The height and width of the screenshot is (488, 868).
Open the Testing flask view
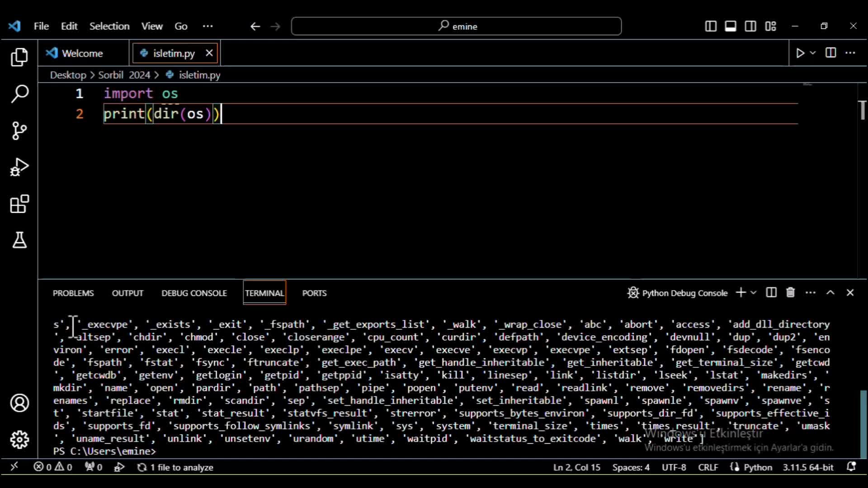coord(19,240)
